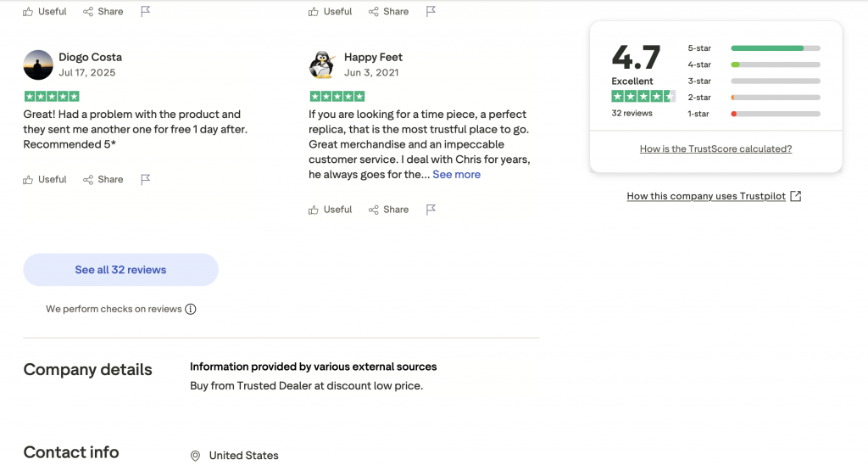
Task: Share Diogo Costa's review
Action: pos(103,180)
